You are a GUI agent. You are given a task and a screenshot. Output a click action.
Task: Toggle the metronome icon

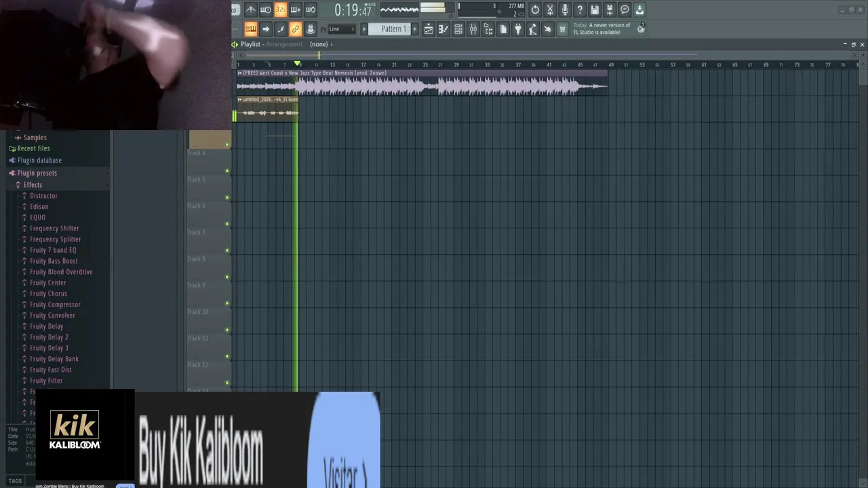pos(250,9)
